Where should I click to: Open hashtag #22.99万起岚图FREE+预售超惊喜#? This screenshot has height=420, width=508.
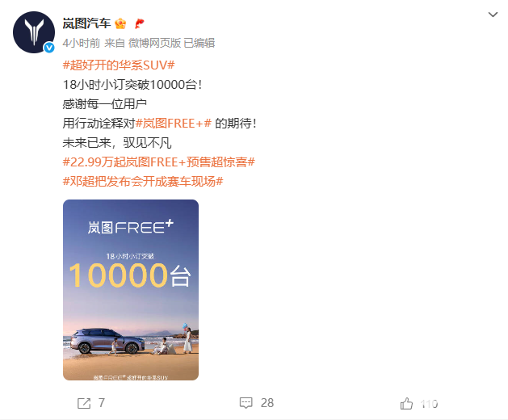[159, 162]
